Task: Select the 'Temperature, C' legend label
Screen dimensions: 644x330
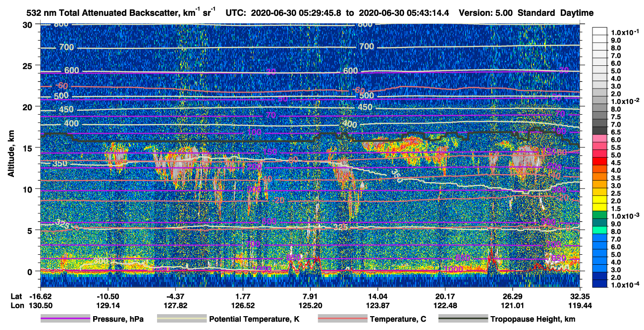Action: (x=398, y=320)
